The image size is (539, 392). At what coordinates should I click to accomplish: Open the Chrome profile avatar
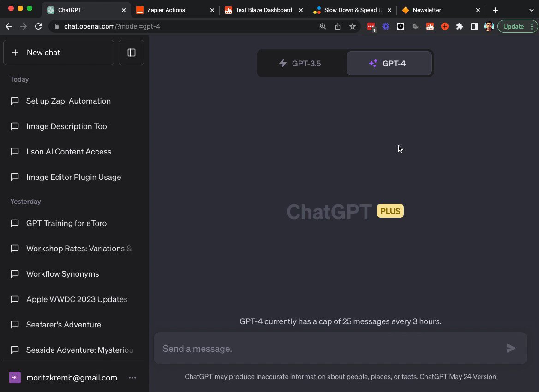(x=489, y=26)
